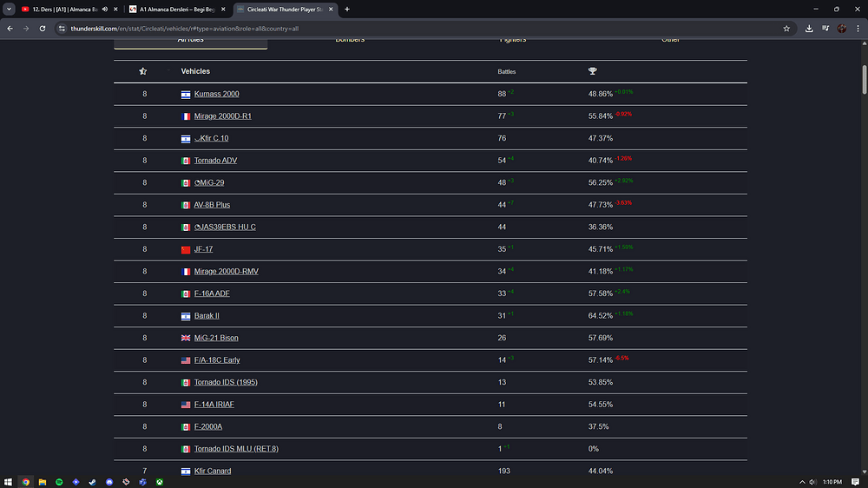Go forward in browser history
Screen dimensions: 868x488
click(x=26, y=29)
